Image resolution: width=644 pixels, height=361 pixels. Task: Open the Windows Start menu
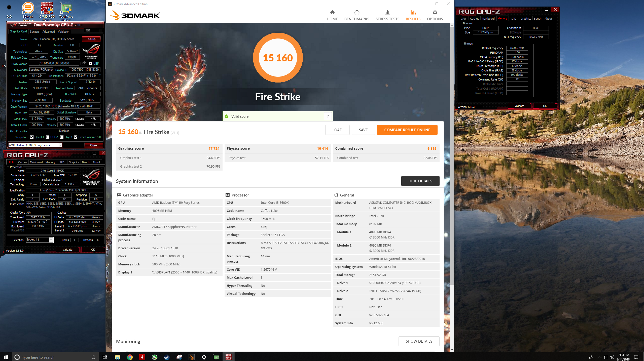pyautogui.click(x=6, y=357)
